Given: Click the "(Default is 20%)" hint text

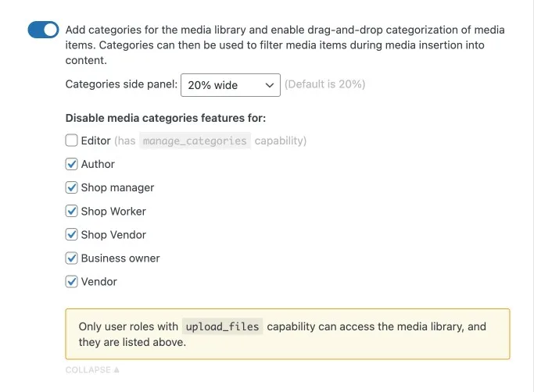Looking at the screenshot, I should coord(324,84).
